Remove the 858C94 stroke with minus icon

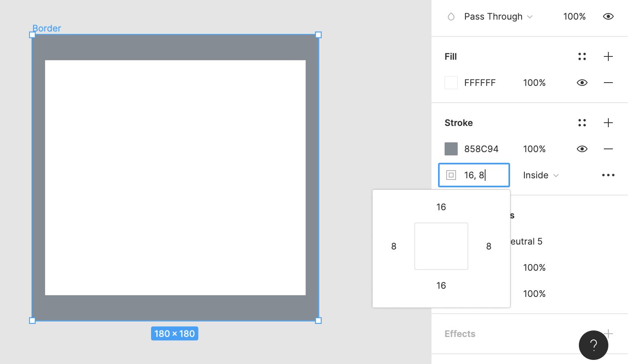coord(608,149)
